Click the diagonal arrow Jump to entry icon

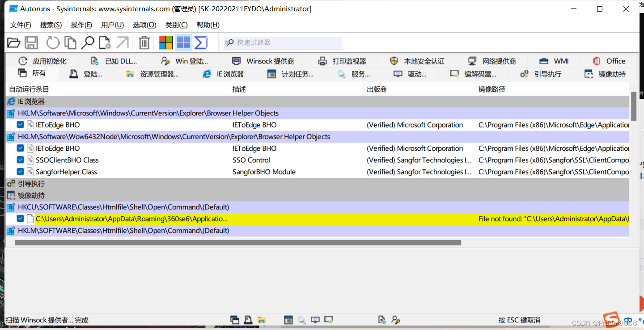click(x=122, y=43)
